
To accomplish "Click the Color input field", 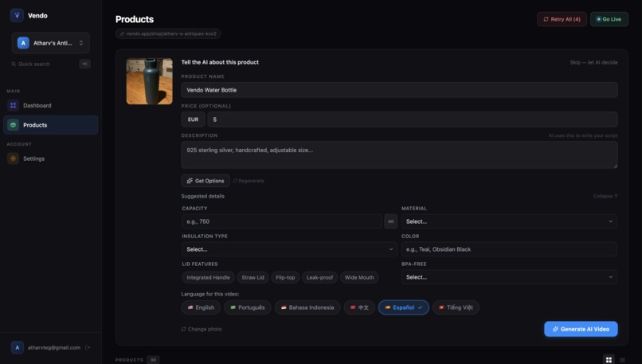I will (x=509, y=249).
